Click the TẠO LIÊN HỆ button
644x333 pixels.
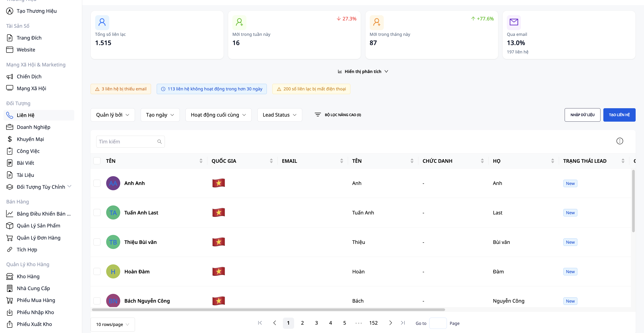pyautogui.click(x=619, y=115)
